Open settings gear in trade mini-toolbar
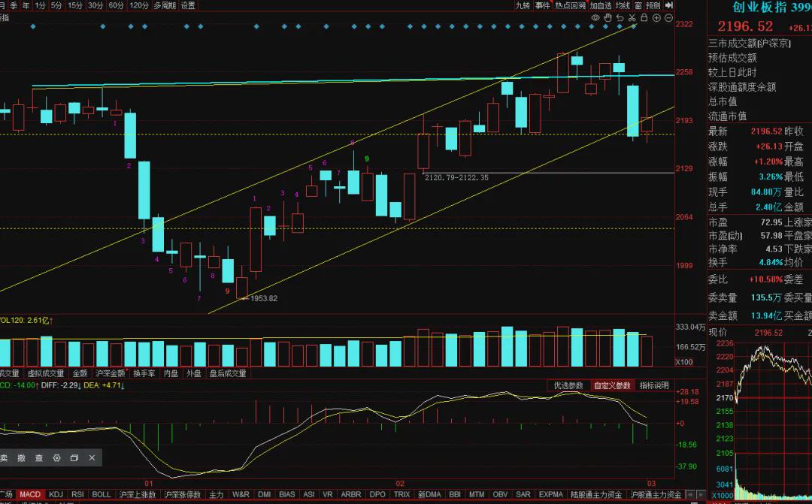The width and height of the screenshot is (812, 504). click(x=57, y=458)
